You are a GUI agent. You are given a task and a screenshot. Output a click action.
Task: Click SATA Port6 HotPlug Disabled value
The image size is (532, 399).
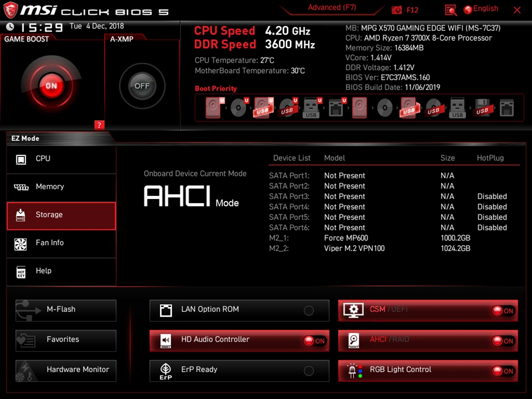point(492,228)
